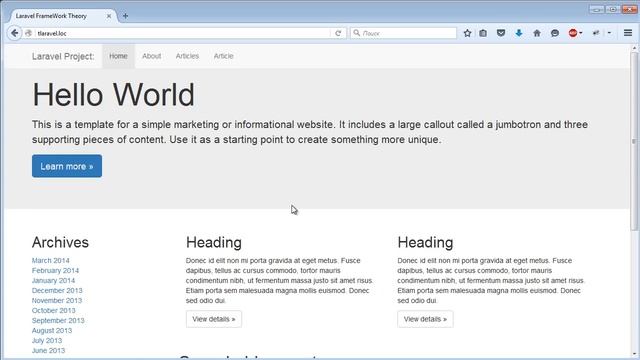Click View details under second Heading
The width and height of the screenshot is (640, 360).
coord(425,319)
